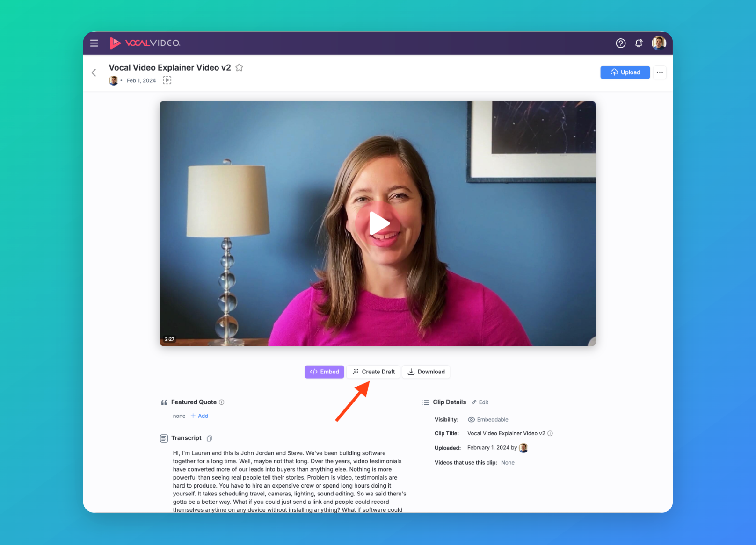
Task: Open the notifications bell
Action: [639, 43]
